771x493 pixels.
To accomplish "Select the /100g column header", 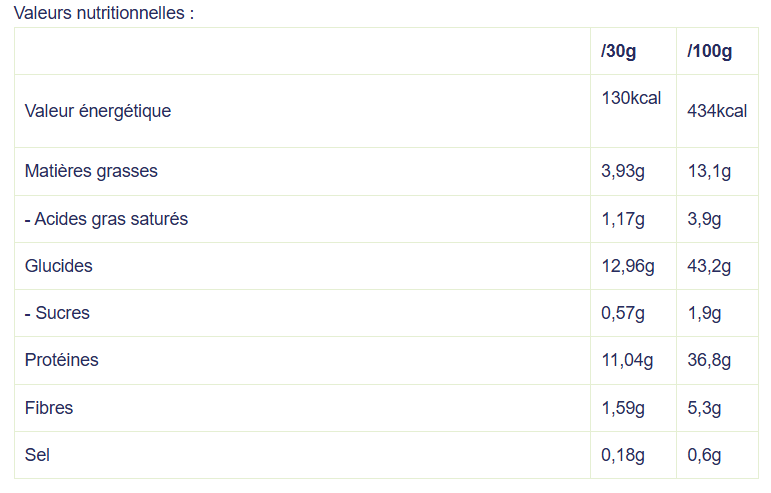I will pyautogui.click(x=710, y=51).
